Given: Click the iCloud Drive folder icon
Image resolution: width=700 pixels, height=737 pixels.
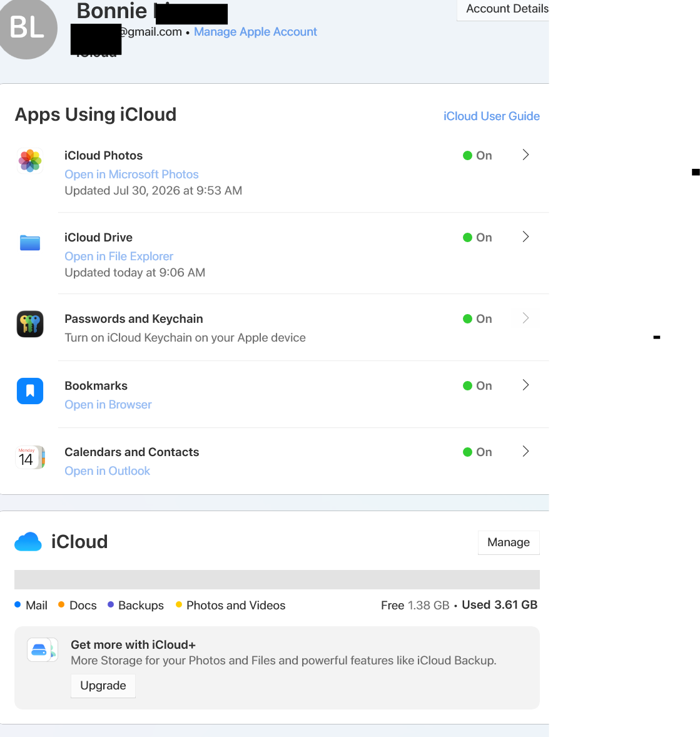Looking at the screenshot, I should click(30, 243).
